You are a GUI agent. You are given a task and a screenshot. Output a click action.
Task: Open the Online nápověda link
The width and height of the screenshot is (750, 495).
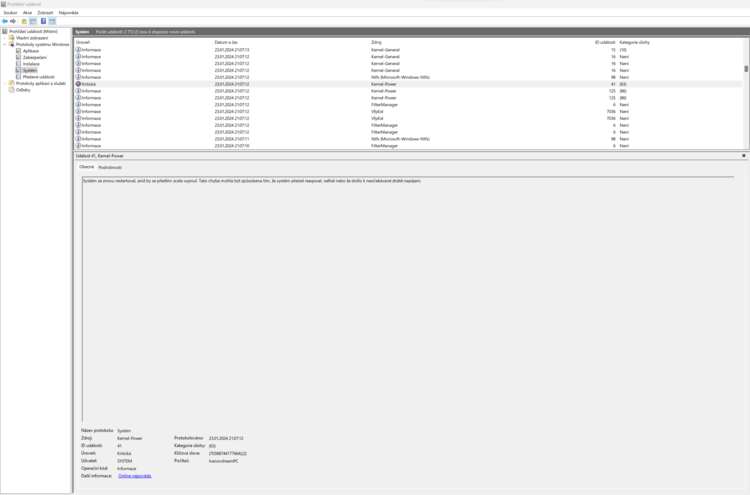point(135,476)
